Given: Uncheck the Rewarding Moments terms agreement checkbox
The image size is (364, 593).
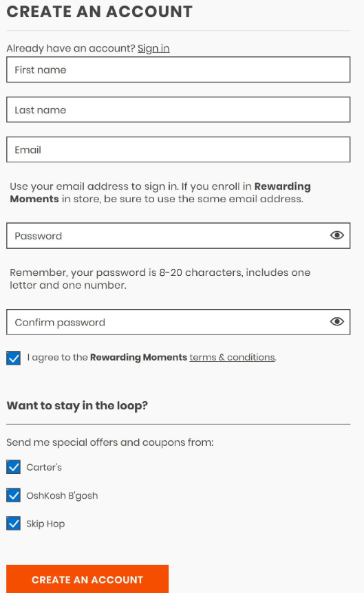Looking at the screenshot, I should (x=14, y=358).
